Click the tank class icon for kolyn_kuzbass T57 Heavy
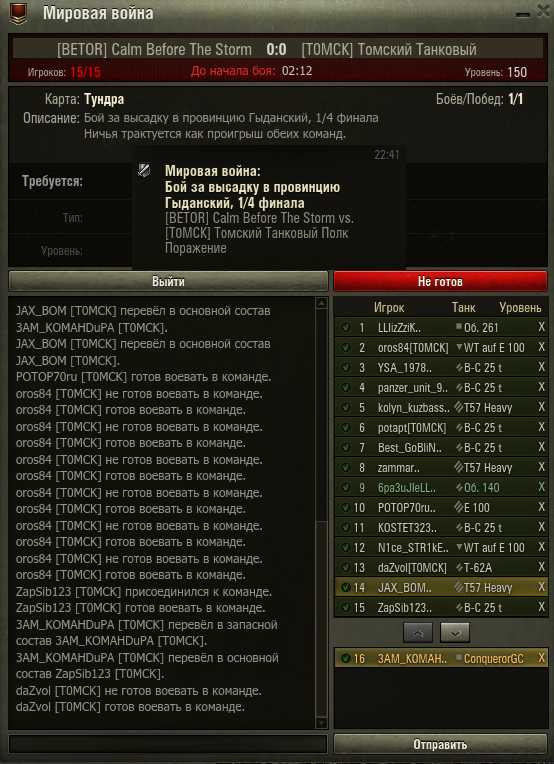The width and height of the screenshot is (554, 764). coord(458,407)
